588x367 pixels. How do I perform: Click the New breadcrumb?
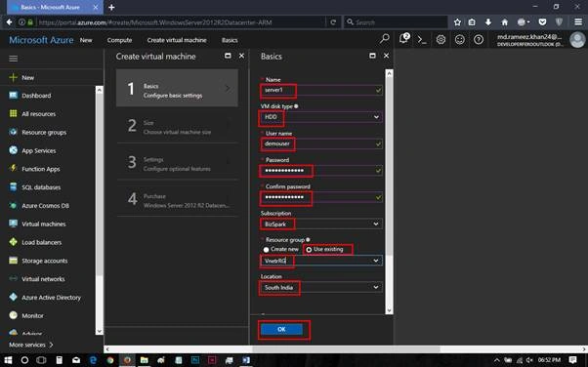click(x=86, y=40)
